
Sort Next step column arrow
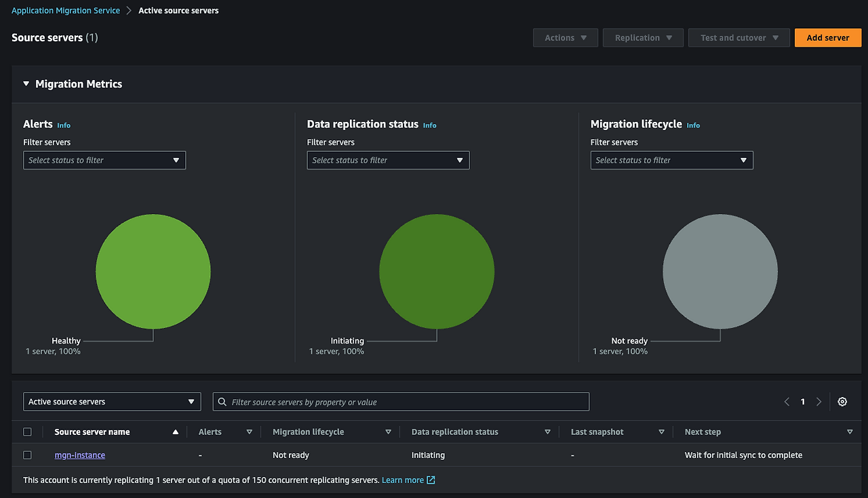850,432
